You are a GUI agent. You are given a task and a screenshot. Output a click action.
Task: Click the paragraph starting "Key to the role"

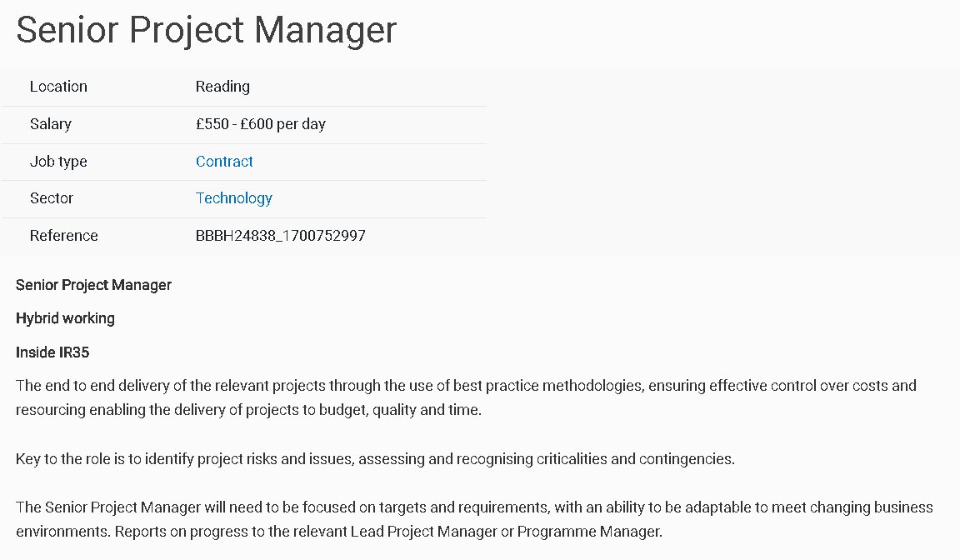(375, 459)
